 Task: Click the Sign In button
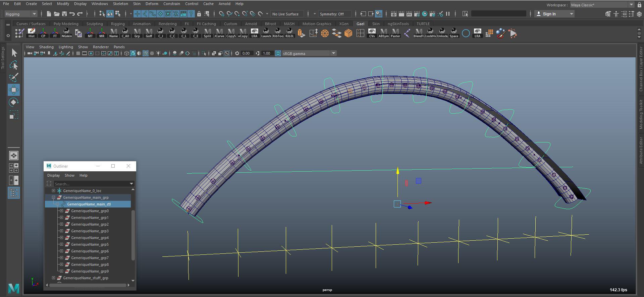click(549, 14)
